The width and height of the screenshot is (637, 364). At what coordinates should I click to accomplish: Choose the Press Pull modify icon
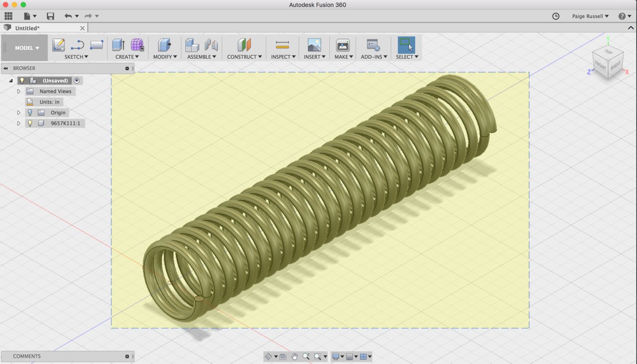coord(164,45)
